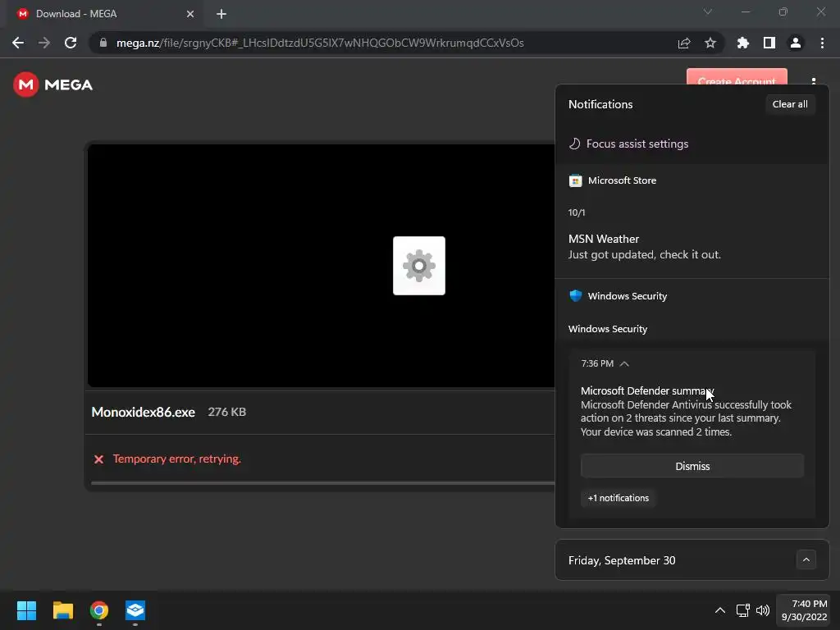The height and width of the screenshot is (630, 840).
Task: Close the Download - MEGA tab
Action: coord(190,14)
